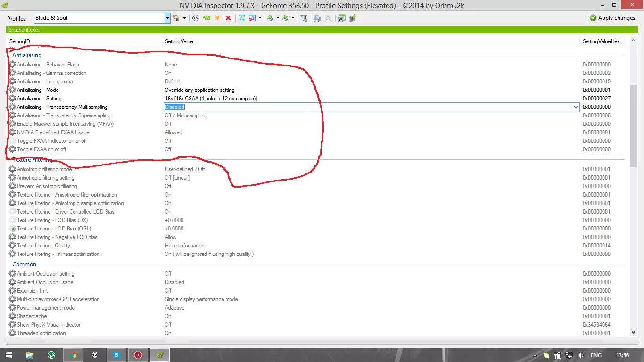Select Texture filtering - Negative LOD bias row
Screen dimensions: 644x362
(x=317, y=237)
